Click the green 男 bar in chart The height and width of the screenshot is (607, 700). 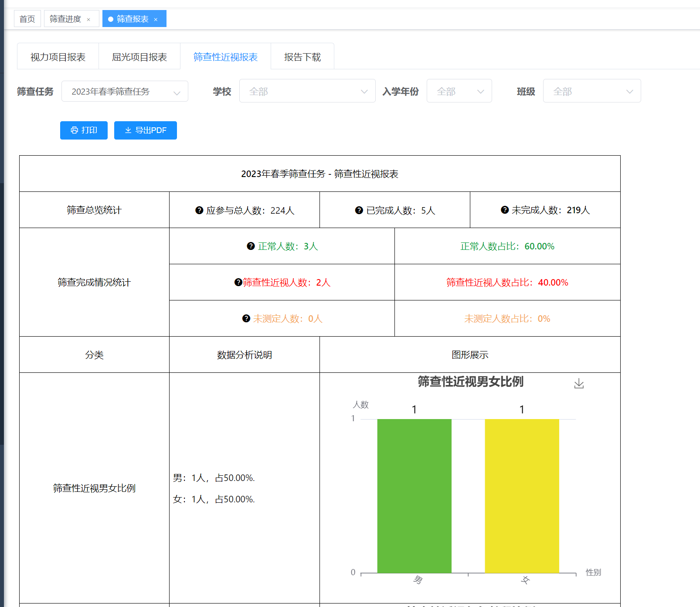(414, 496)
